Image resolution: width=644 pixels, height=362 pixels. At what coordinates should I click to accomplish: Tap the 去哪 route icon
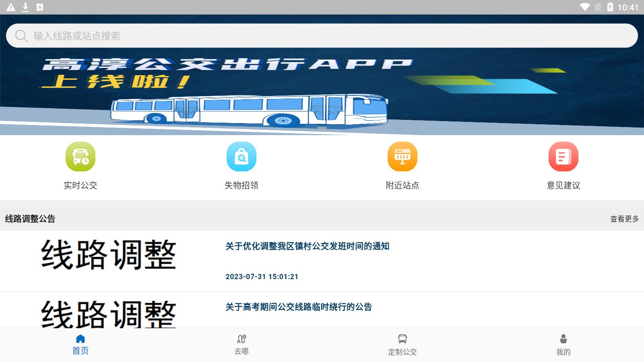point(242,339)
